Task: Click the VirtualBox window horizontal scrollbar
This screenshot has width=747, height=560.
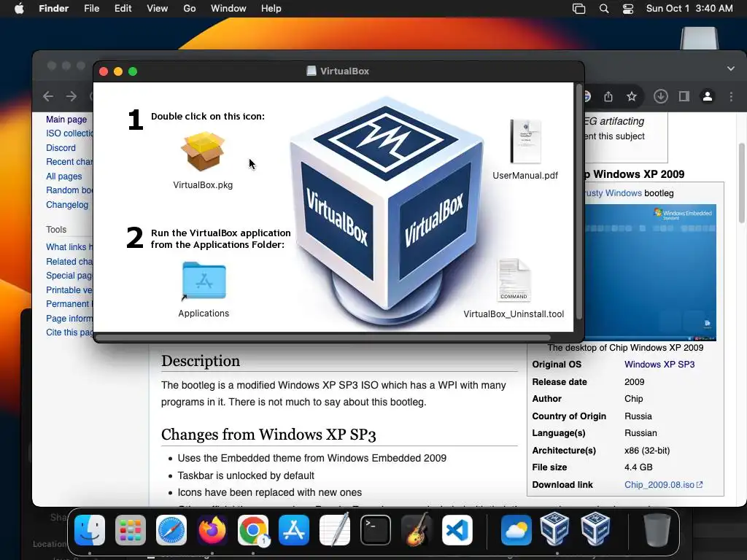Action: pyautogui.click(x=323, y=338)
